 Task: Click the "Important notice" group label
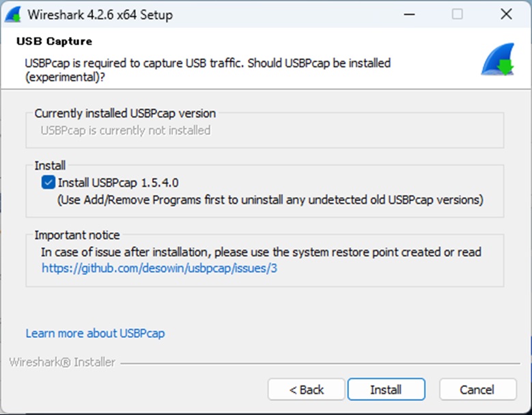click(77, 235)
